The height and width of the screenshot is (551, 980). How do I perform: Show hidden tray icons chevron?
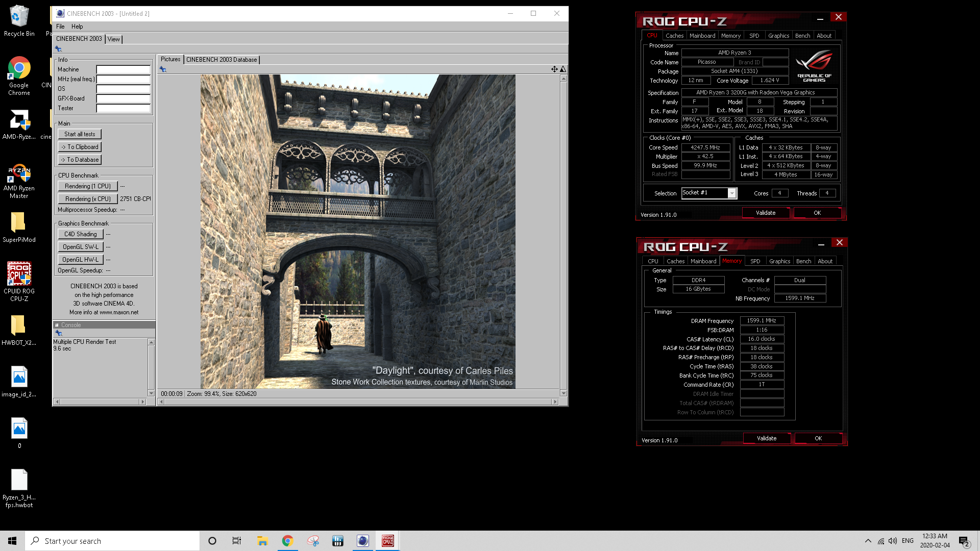[x=868, y=541]
